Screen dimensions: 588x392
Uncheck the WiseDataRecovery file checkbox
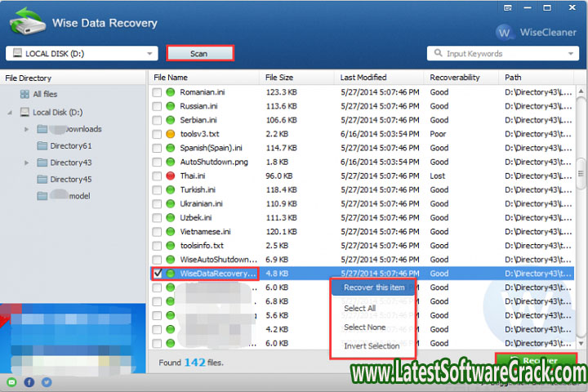(157, 274)
